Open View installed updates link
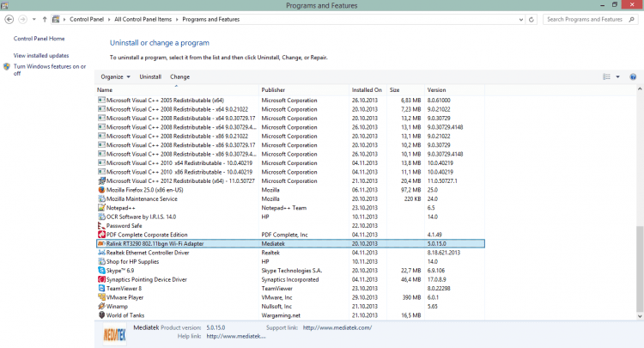 point(41,56)
